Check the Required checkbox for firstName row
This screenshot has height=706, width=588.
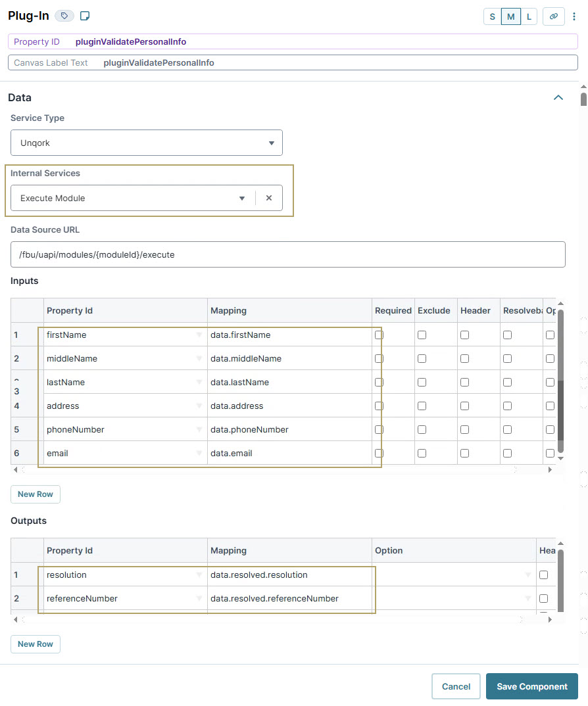[x=378, y=335]
